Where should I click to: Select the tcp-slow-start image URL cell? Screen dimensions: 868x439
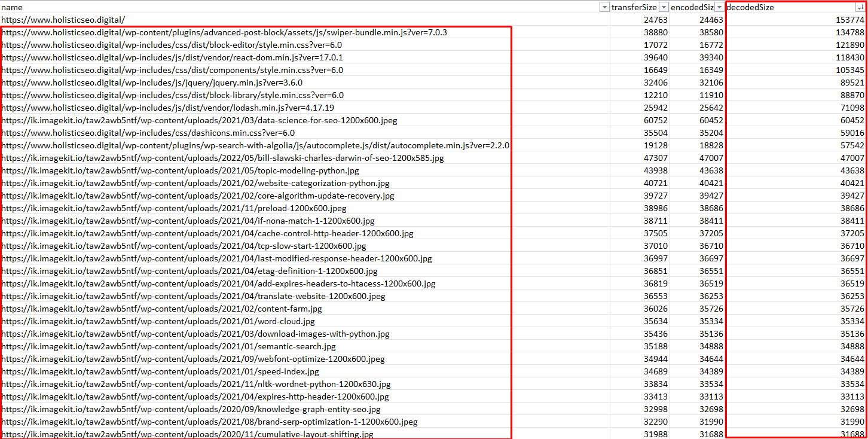(305, 246)
